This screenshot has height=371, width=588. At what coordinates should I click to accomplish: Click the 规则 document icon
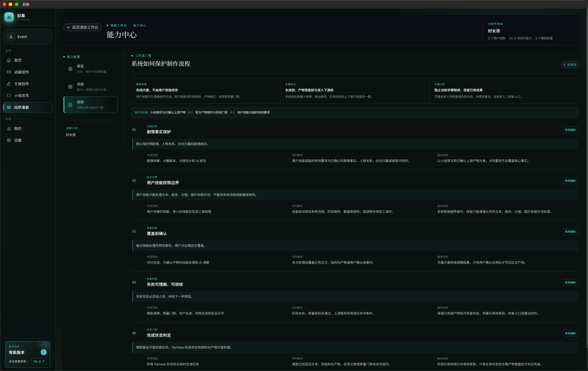click(x=70, y=105)
